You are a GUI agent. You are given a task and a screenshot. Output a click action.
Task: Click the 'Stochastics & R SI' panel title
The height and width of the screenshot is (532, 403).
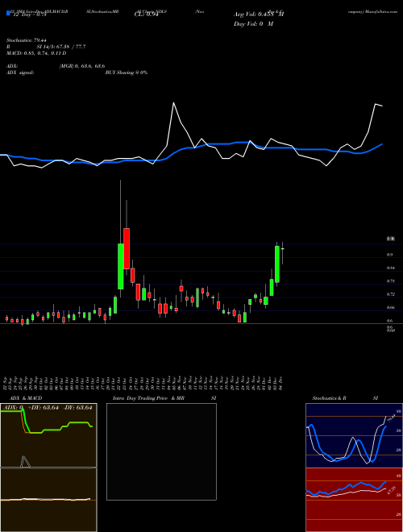tap(345, 398)
